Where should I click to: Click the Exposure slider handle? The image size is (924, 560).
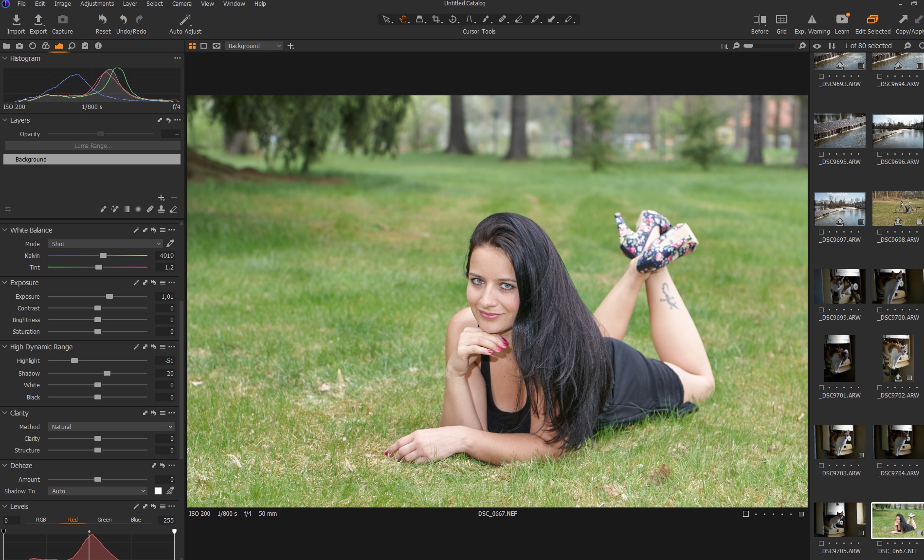pyautogui.click(x=109, y=296)
